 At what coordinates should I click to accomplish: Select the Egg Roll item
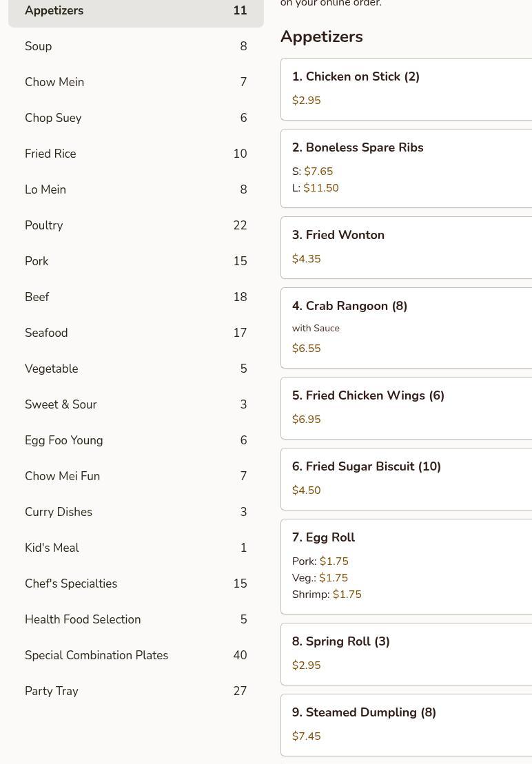(x=407, y=566)
